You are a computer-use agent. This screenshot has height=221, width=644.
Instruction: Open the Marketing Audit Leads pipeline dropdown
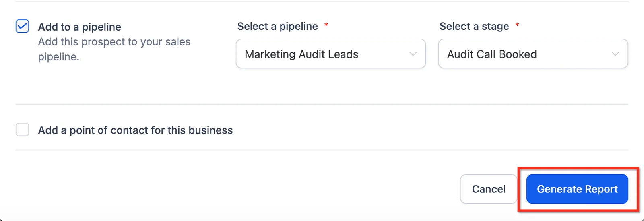[x=331, y=54]
